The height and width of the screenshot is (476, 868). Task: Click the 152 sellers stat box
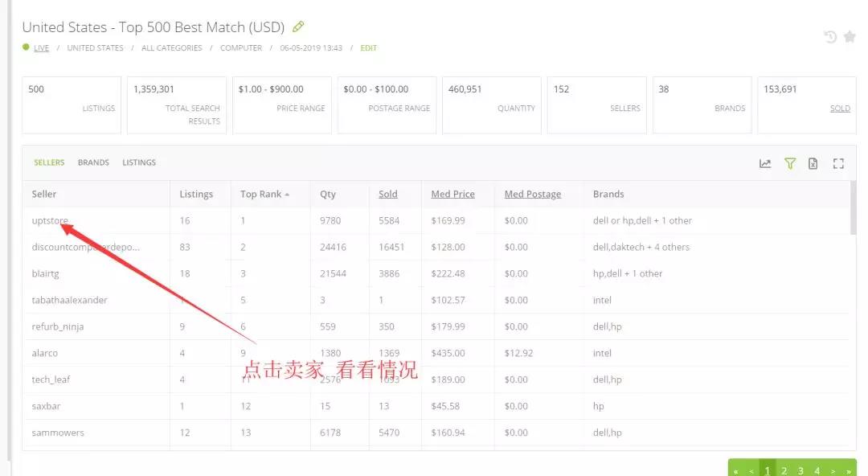click(596, 105)
